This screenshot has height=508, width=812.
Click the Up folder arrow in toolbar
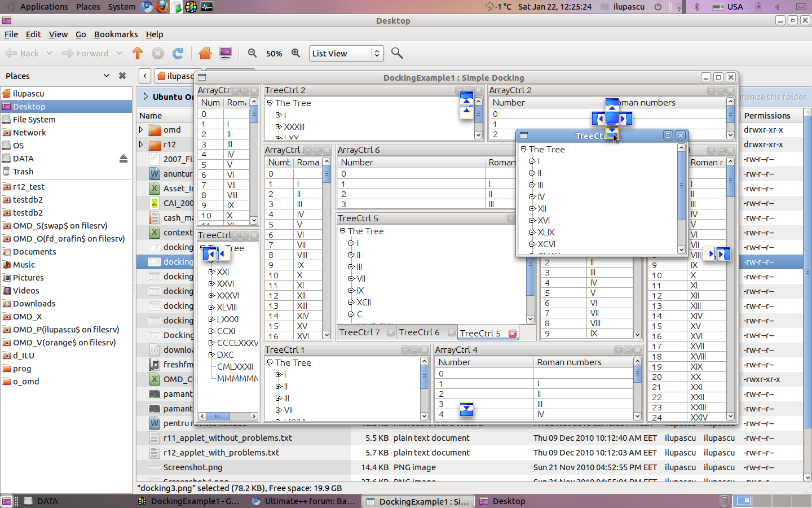tap(138, 53)
